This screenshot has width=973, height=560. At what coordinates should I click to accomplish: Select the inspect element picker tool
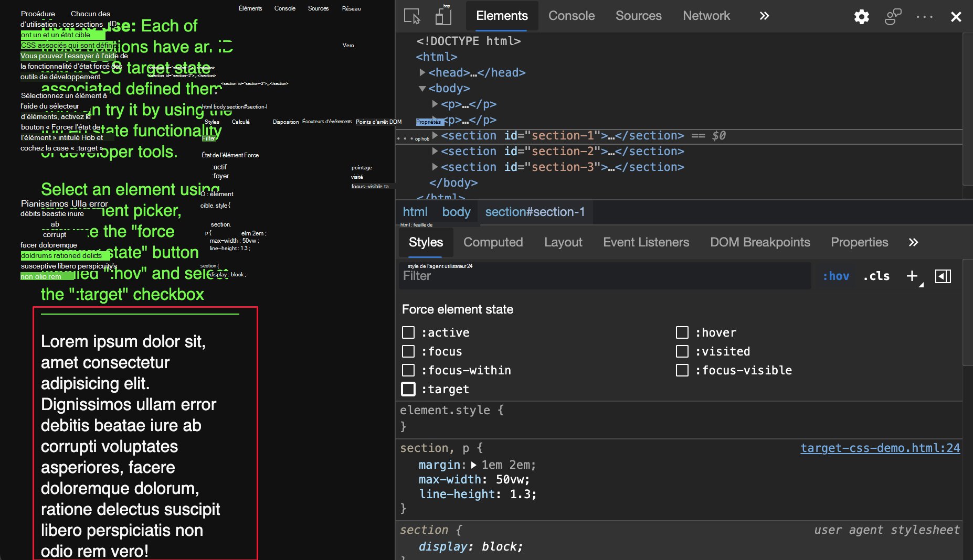click(413, 16)
